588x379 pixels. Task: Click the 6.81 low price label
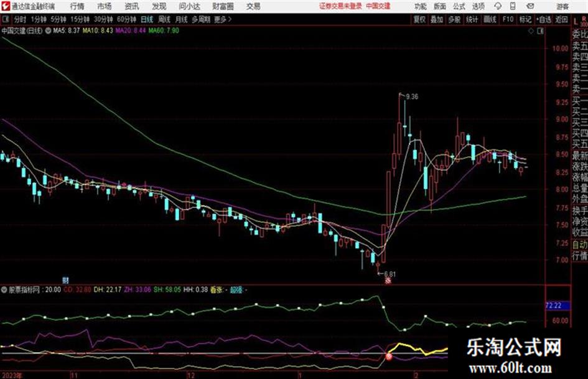coord(390,274)
